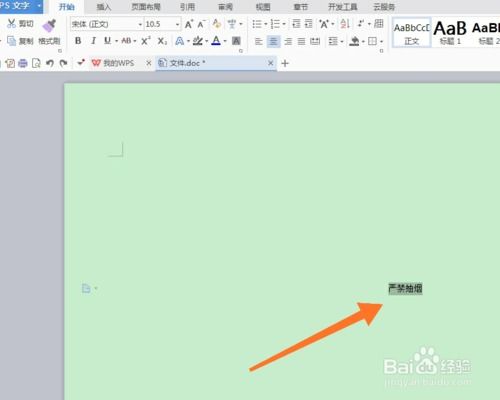Screen dimensions: 500x400
Task: Click the Borders icon
Action: [x=372, y=41]
